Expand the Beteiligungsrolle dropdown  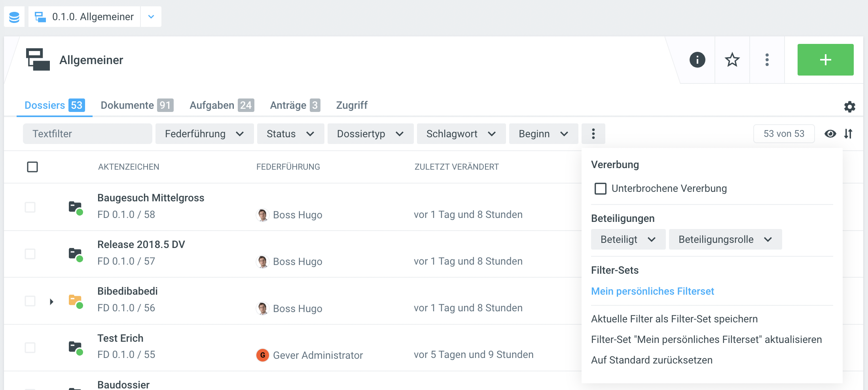(x=725, y=239)
